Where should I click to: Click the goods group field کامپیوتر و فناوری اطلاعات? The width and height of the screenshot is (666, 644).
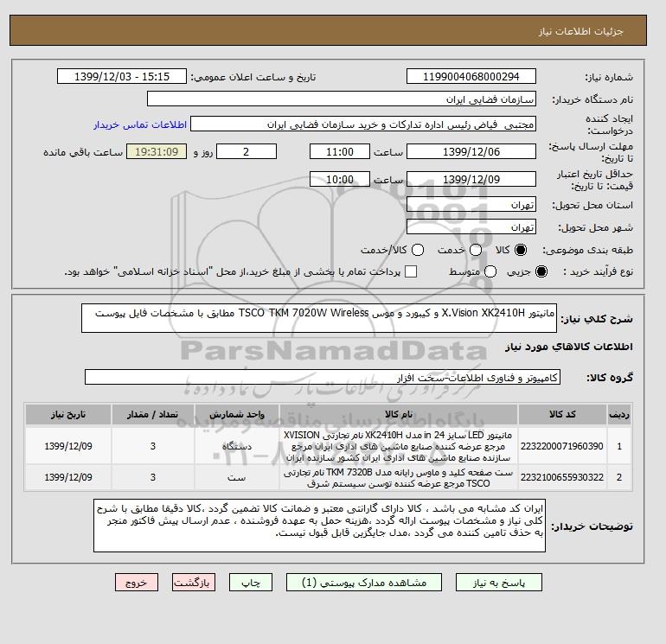[323, 377]
